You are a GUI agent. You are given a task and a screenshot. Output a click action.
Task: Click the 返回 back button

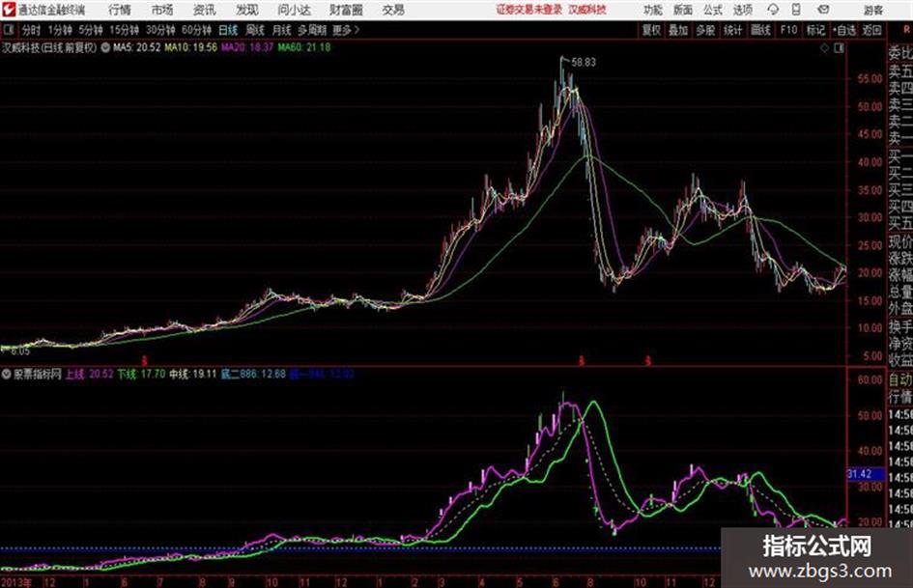point(871,30)
